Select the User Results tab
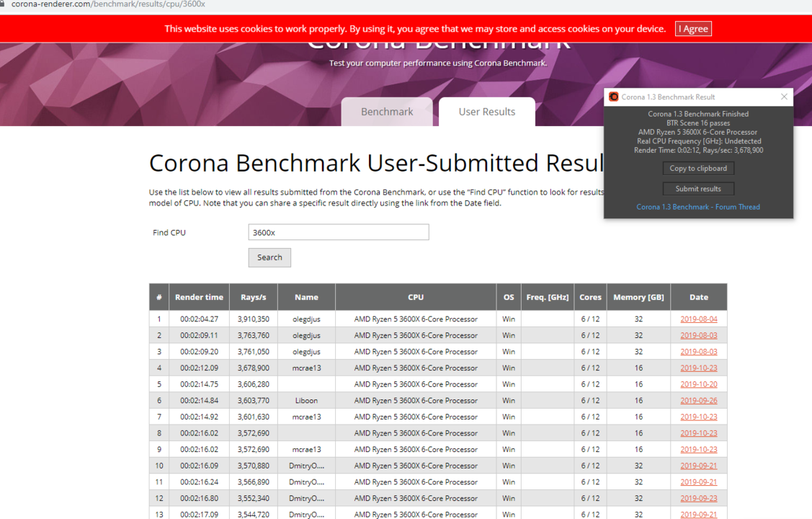 pyautogui.click(x=487, y=112)
